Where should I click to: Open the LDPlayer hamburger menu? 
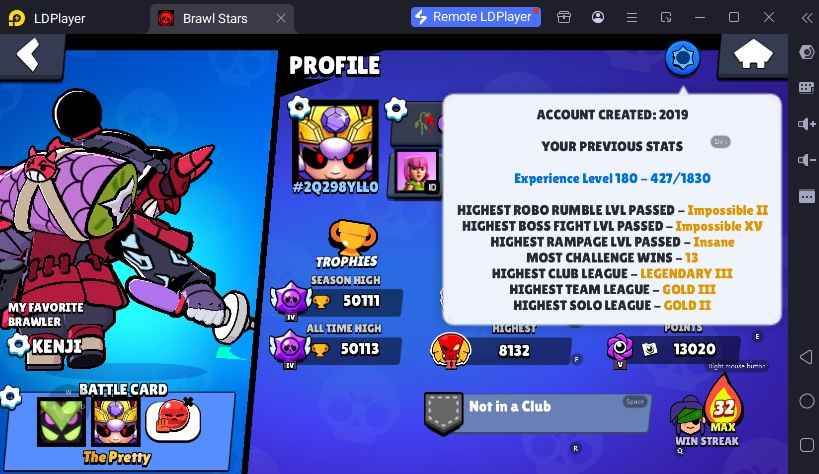(631, 18)
